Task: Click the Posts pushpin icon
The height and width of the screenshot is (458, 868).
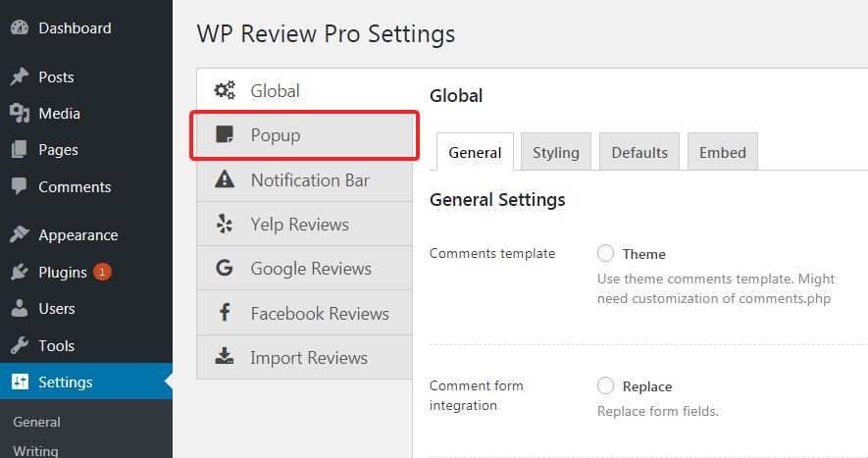Action: tap(20, 76)
